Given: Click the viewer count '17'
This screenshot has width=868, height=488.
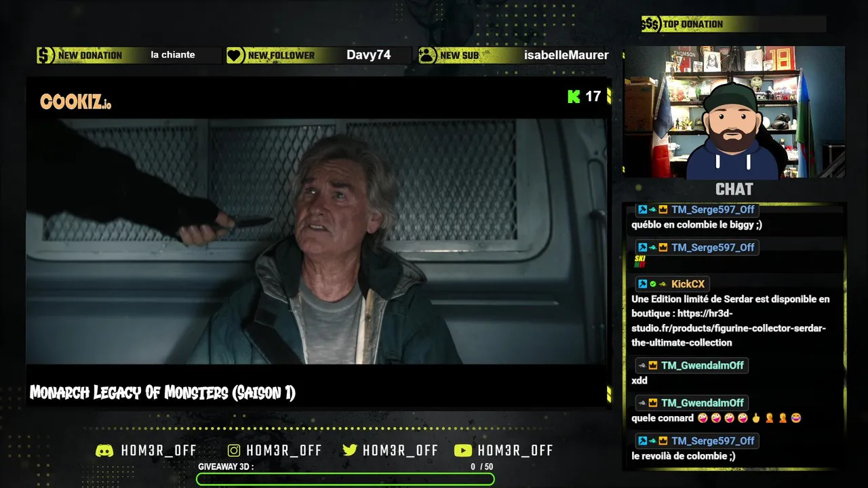Looking at the screenshot, I should [x=593, y=96].
